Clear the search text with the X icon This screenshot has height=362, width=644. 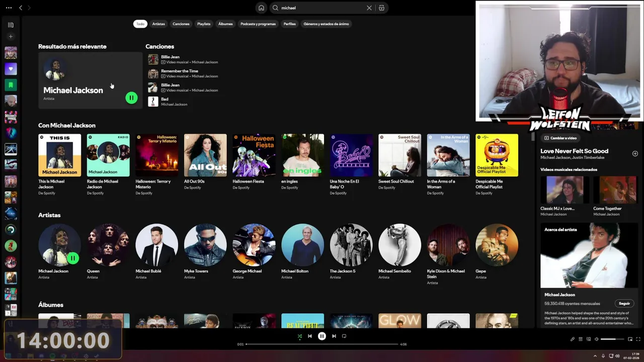click(369, 8)
